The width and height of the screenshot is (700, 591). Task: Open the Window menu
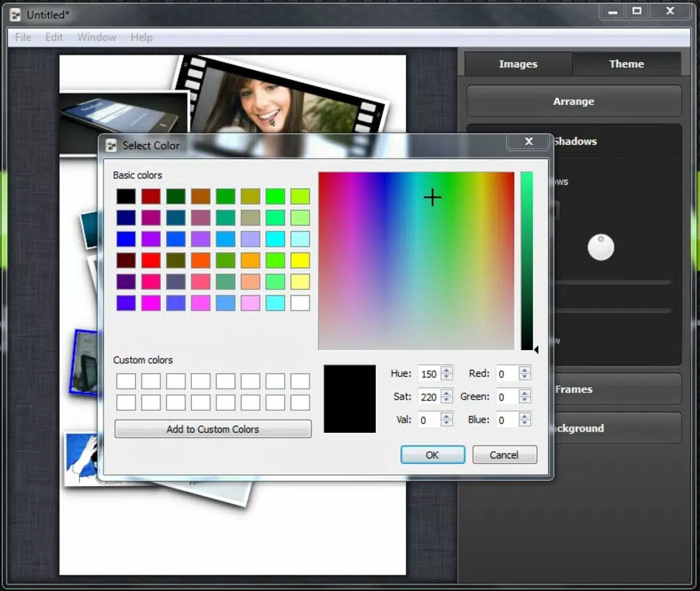click(x=97, y=37)
